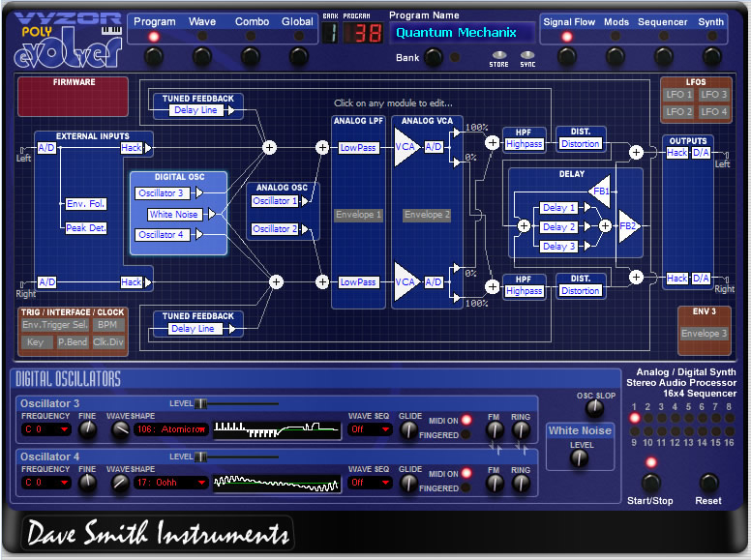751x560 pixels.
Task: Click the White Noise LEVEL knob
Action: coord(579,458)
